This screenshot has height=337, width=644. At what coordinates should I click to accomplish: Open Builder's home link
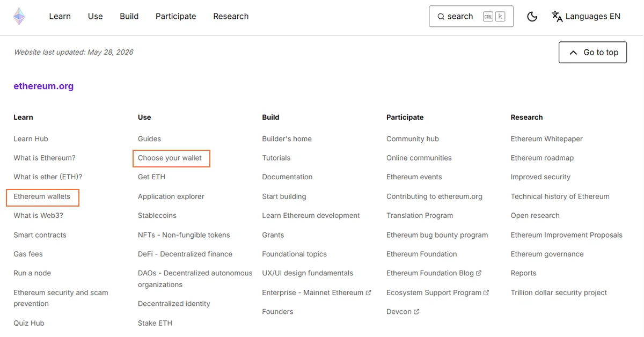(287, 138)
